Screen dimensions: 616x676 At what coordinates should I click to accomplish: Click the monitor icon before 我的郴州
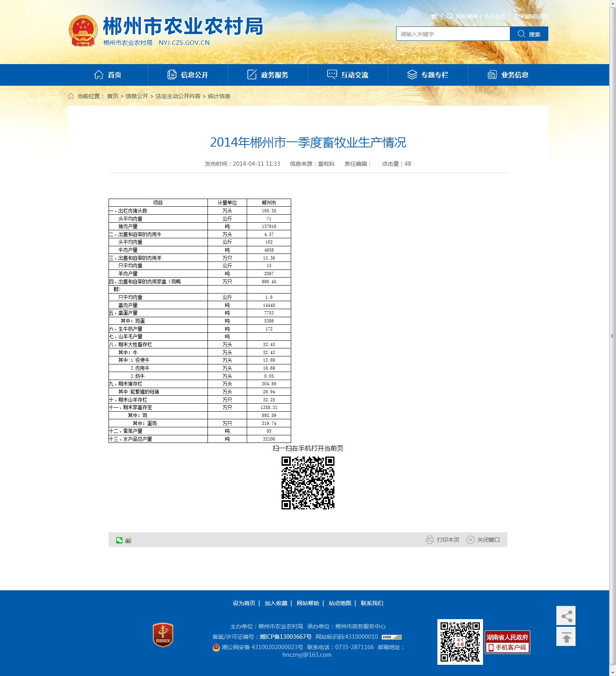coord(449,16)
